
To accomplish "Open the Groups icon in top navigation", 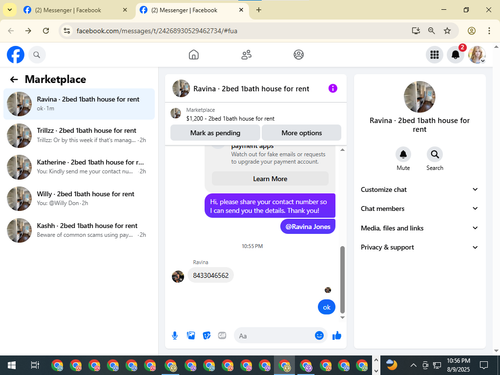I will click(x=298, y=55).
